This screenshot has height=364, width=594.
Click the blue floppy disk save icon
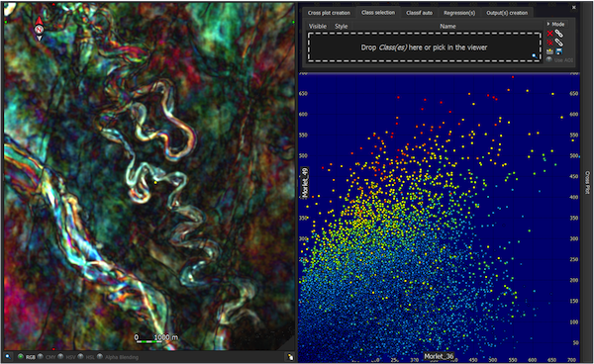pyautogui.click(x=558, y=51)
